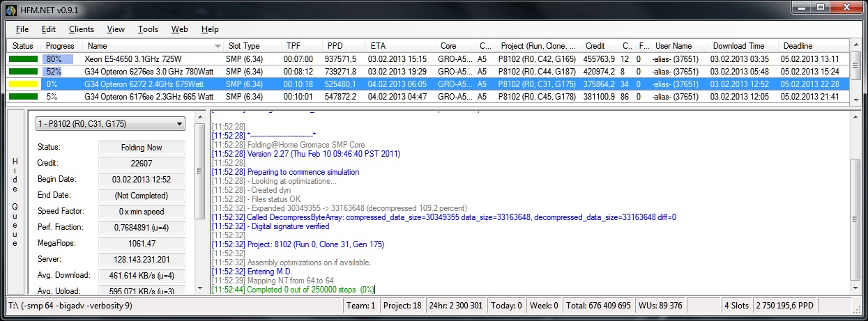Click the Avg. Download value 461,614 KB/s

point(142,276)
